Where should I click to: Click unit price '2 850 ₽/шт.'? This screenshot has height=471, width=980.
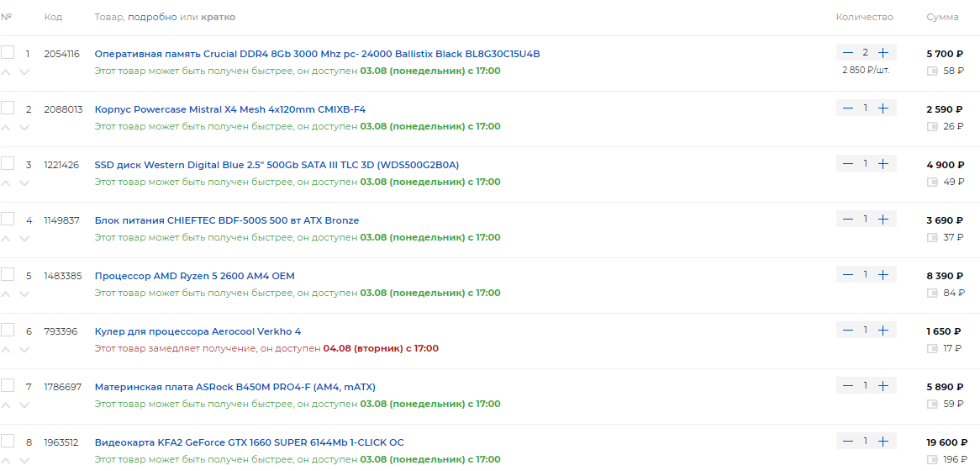click(866, 70)
